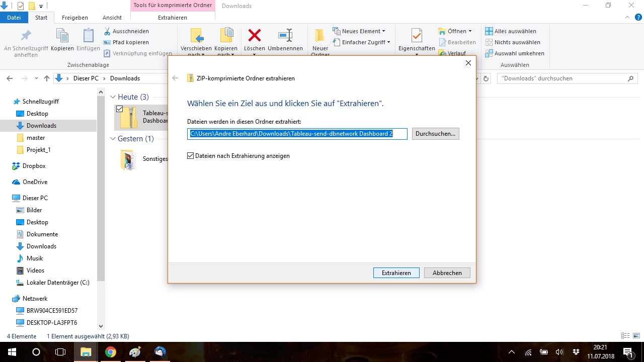
Task: Click the refresh icon beside address bar
Action: click(486, 78)
